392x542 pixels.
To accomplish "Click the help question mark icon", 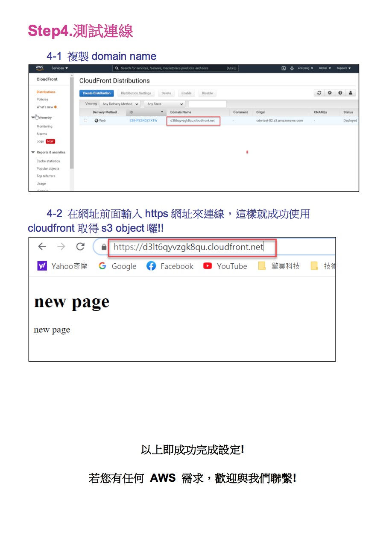I will pyautogui.click(x=340, y=93).
